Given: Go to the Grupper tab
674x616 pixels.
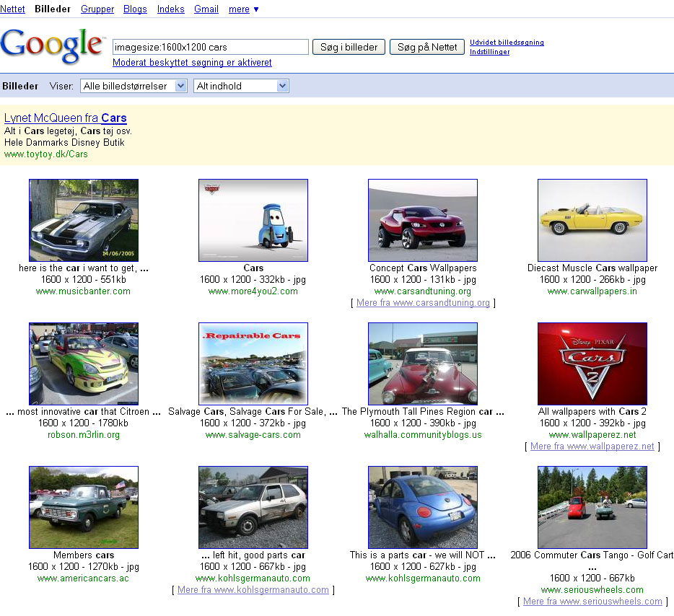Looking at the screenshot, I should point(97,9).
